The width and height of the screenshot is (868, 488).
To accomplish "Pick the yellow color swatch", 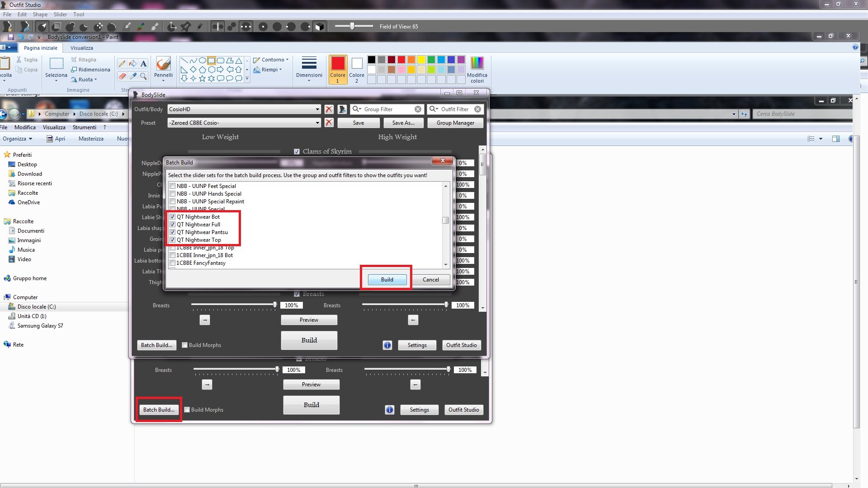I will point(421,60).
